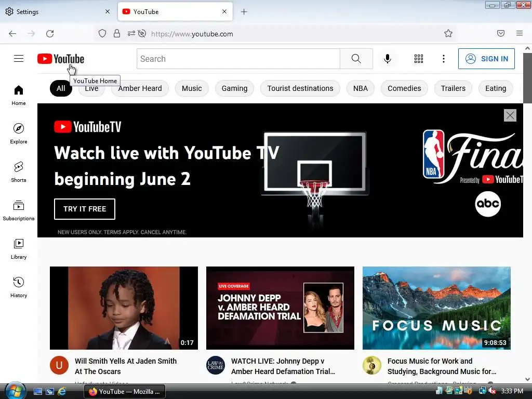Click the system clock 3:33 PM

point(512,391)
